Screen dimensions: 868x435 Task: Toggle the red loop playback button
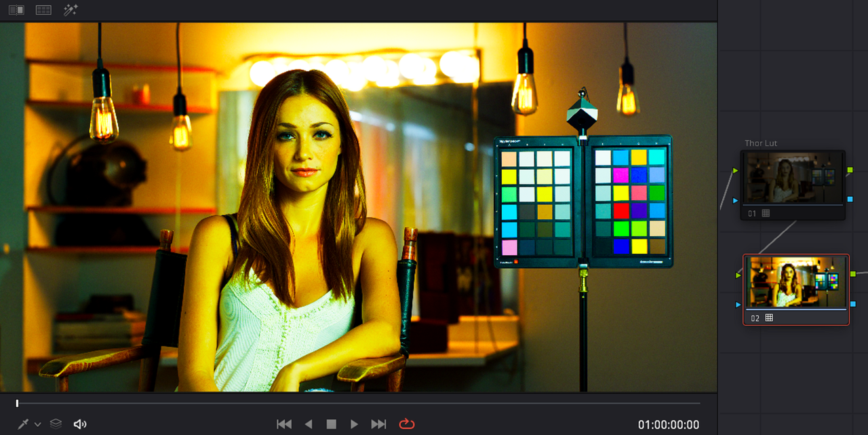click(x=406, y=424)
